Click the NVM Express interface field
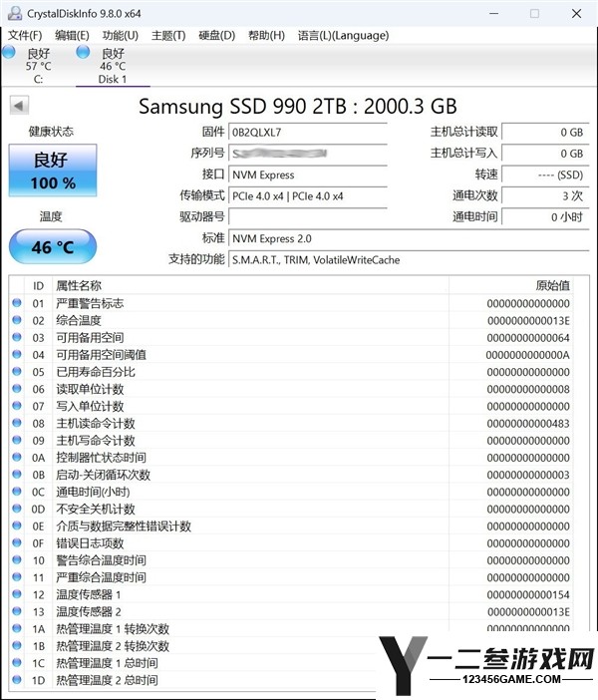This screenshot has width=598, height=700. (308, 175)
